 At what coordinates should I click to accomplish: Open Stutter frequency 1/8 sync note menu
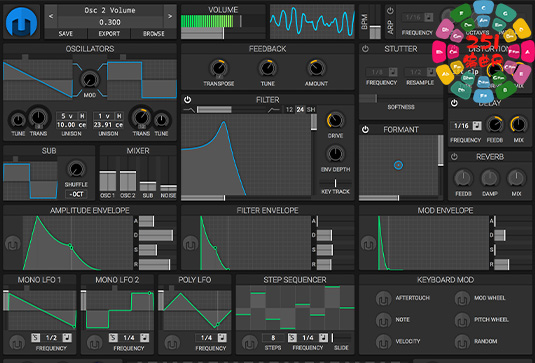click(393, 72)
